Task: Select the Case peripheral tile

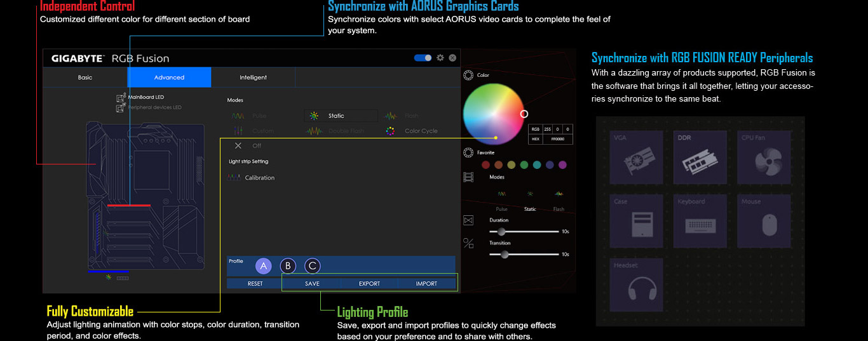Action: pos(636,220)
